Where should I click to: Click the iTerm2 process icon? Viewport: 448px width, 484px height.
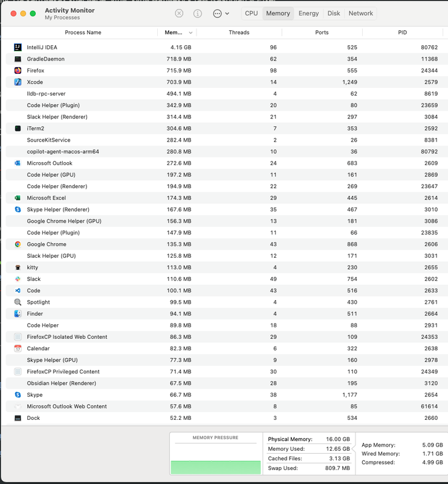[x=18, y=128]
